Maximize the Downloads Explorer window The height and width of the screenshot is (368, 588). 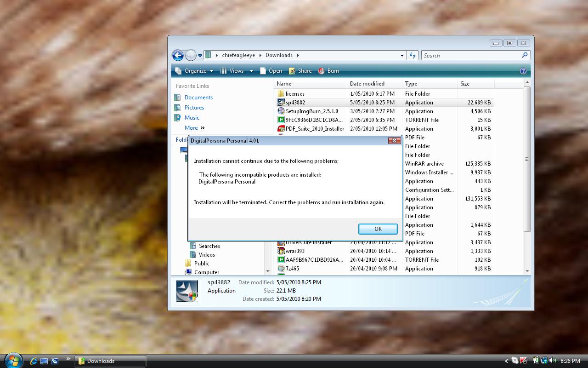coord(509,43)
